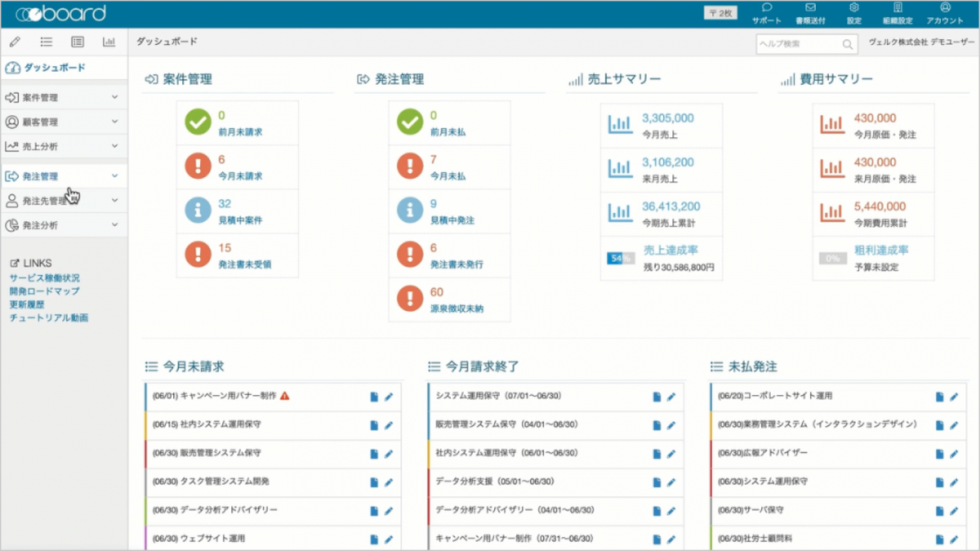Expand the 顧客管理 sidebar section
This screenshot has width=980, height=551.
click(64, 122)
